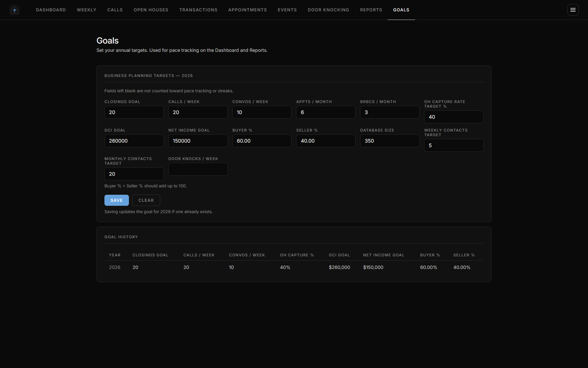
Task: Select the Buyer % + Seller % hint text
Action: pyautogui.click(x=145, y=186)
